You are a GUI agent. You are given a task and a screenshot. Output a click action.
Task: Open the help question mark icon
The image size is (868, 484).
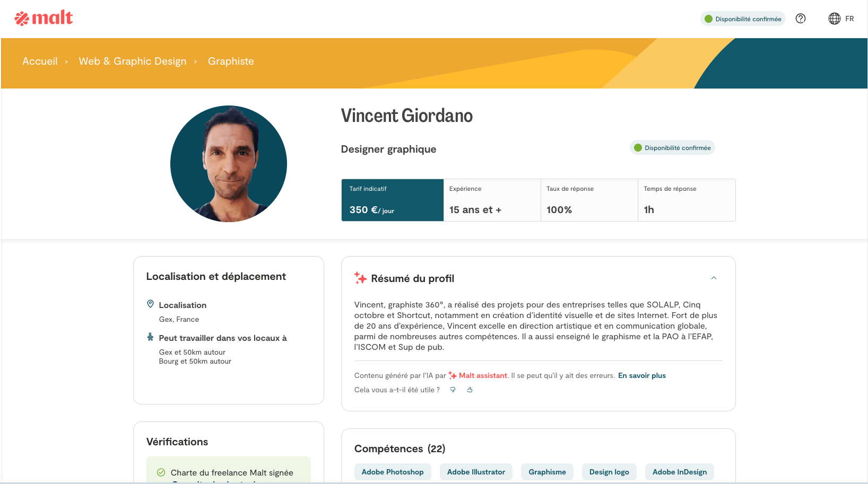(x=801, y=19)
